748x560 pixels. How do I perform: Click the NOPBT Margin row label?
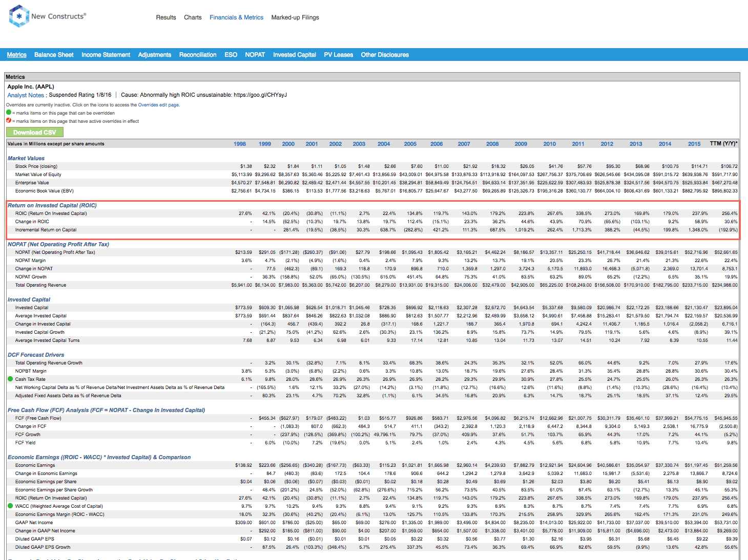pyautogui.click(x=31, y=371)
